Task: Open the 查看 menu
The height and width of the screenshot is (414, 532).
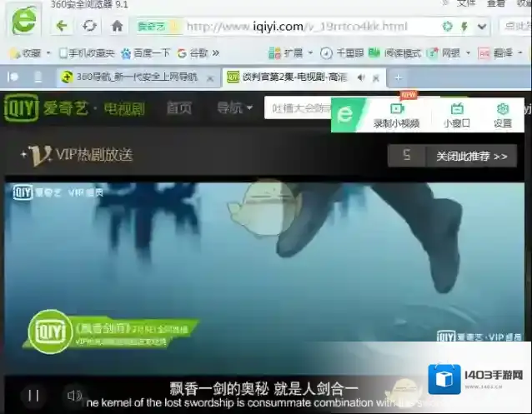Action: point(495,3)
